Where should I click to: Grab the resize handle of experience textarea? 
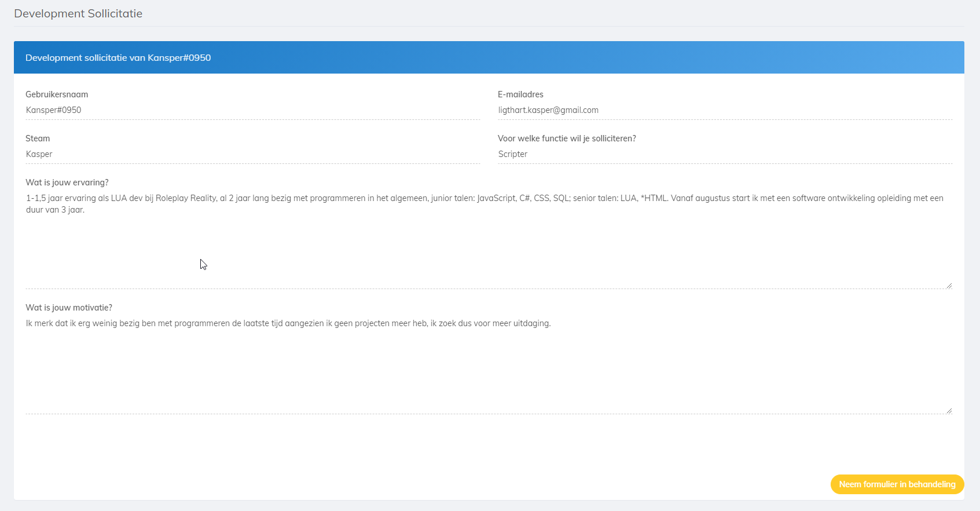tap(949, 285)
